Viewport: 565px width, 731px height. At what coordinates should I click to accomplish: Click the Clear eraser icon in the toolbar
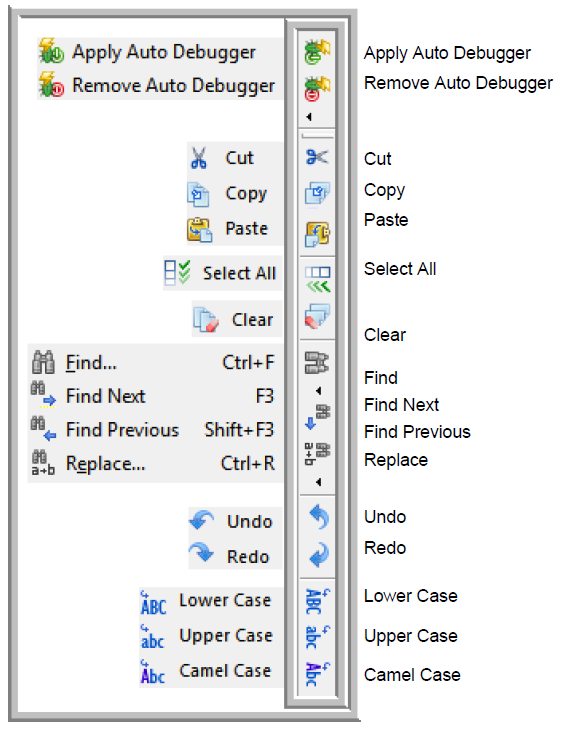point(317,316)
